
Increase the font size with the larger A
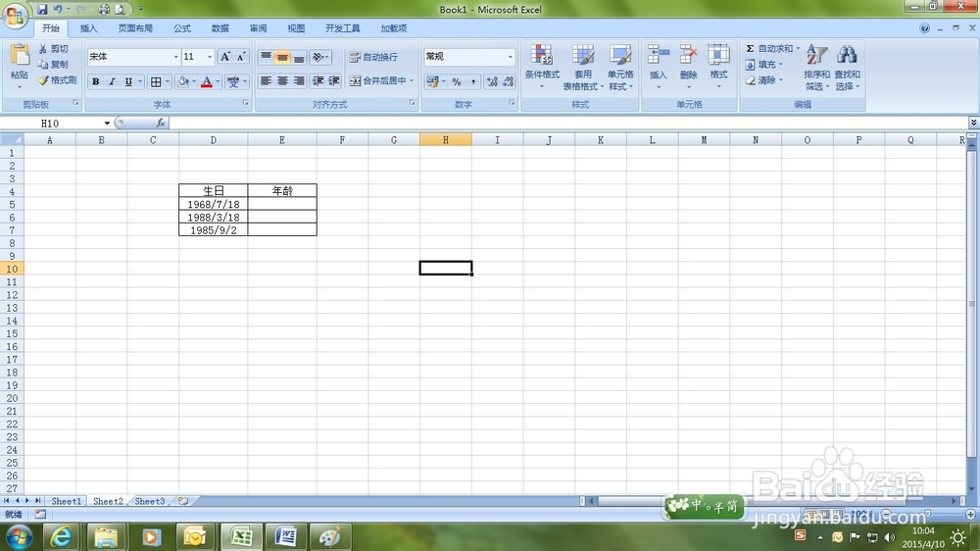pos(225,57)
